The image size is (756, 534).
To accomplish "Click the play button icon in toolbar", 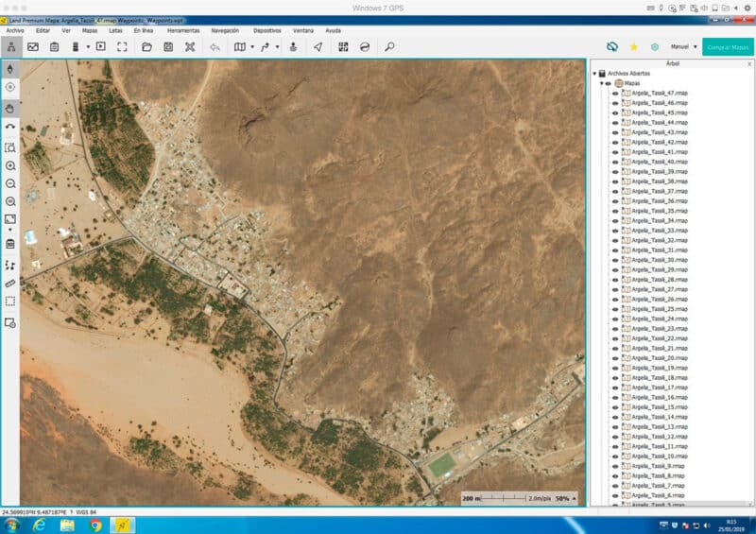I will click(x=101, y=47).
